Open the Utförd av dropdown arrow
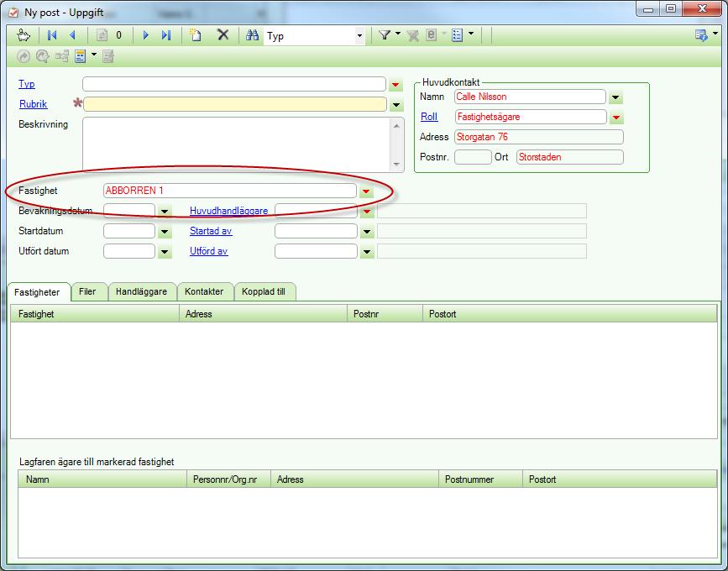The image size is (728, 571). (367, 252)
